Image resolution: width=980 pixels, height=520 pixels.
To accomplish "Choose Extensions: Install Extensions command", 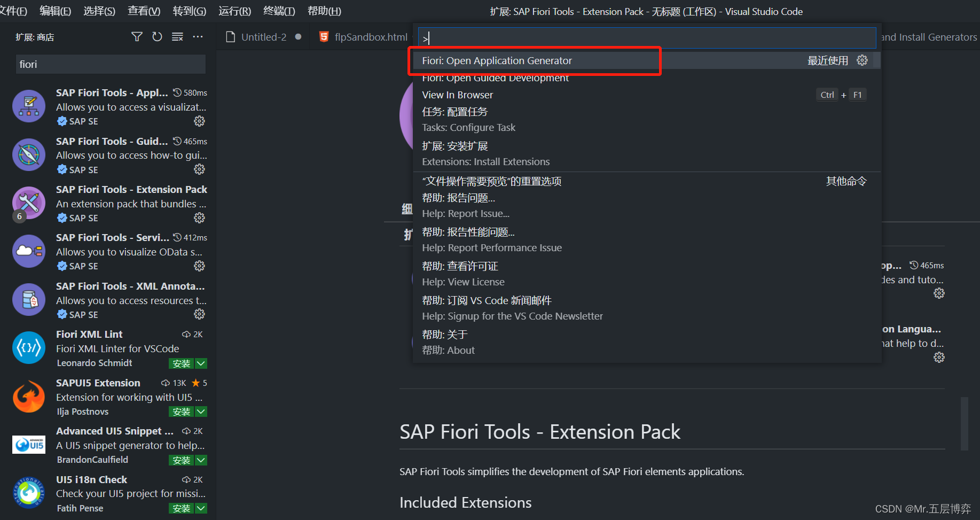I will (646, 154).
